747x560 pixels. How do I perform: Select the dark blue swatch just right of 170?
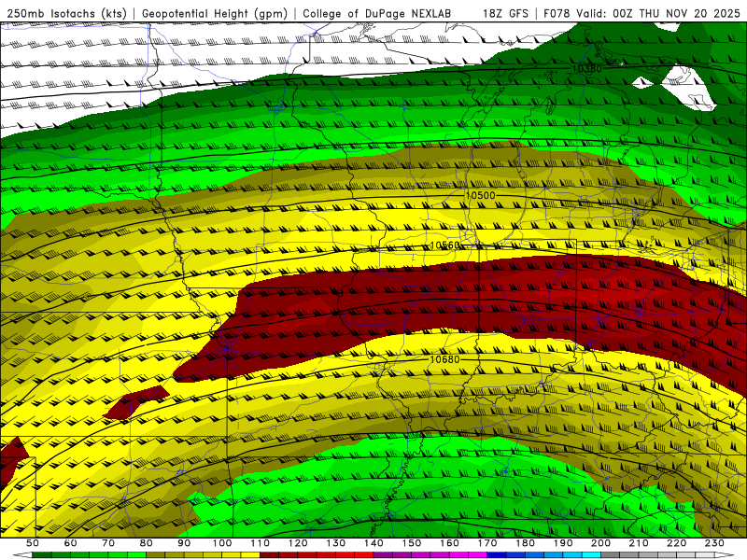[497, 555]
